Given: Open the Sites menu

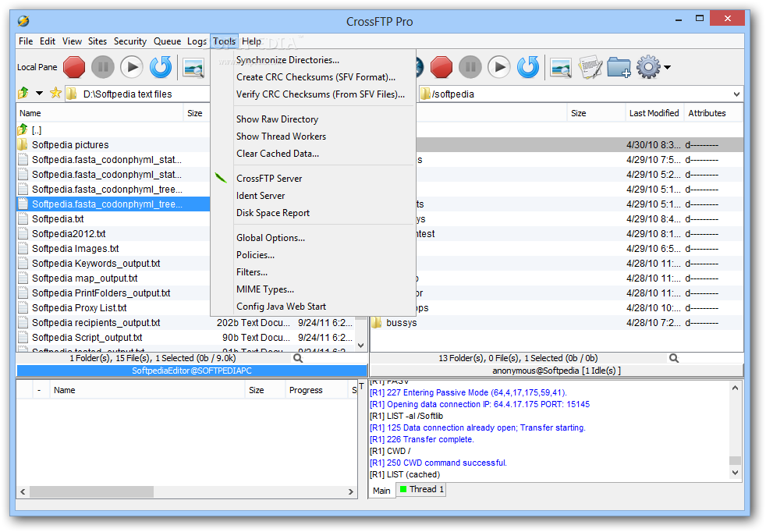Looking at the screenshot, I should tap(98, 41).
